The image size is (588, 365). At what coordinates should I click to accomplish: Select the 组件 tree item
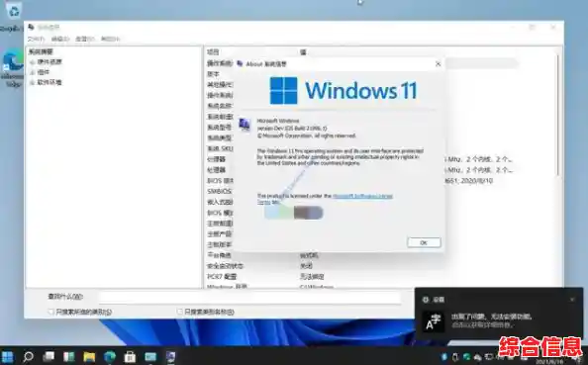[x=44, y=72]
